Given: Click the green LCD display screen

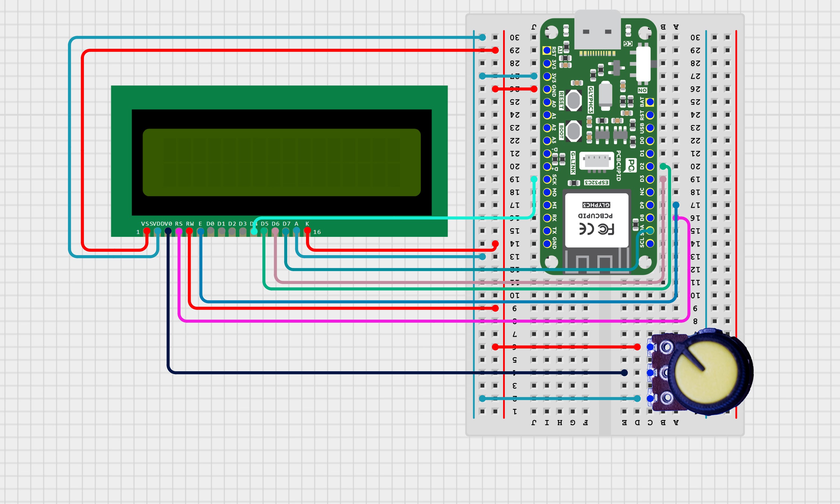Looking at the screenshot, I should pos(281,162).
